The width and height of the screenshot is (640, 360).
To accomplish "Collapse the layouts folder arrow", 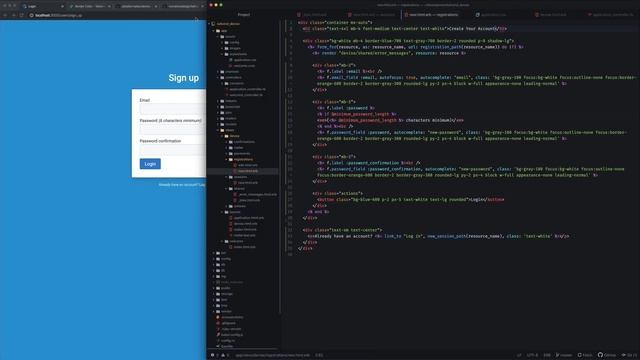I will (222, 212).
